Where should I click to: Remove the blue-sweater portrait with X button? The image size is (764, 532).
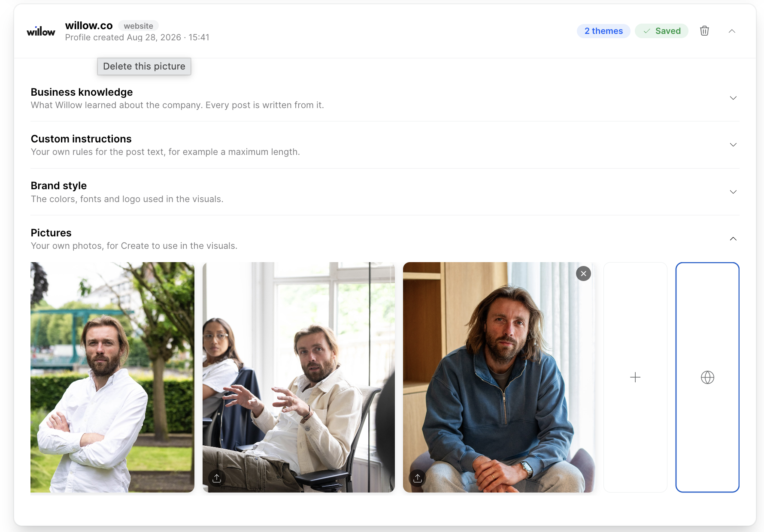coord(583,274)
